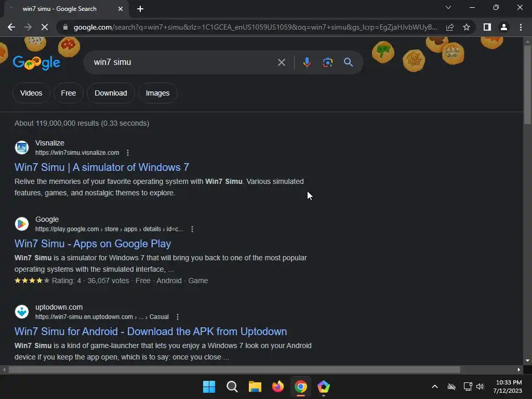The image size is (532, 399).
Task: Open a new tab
Action: (x=140, y=9)
